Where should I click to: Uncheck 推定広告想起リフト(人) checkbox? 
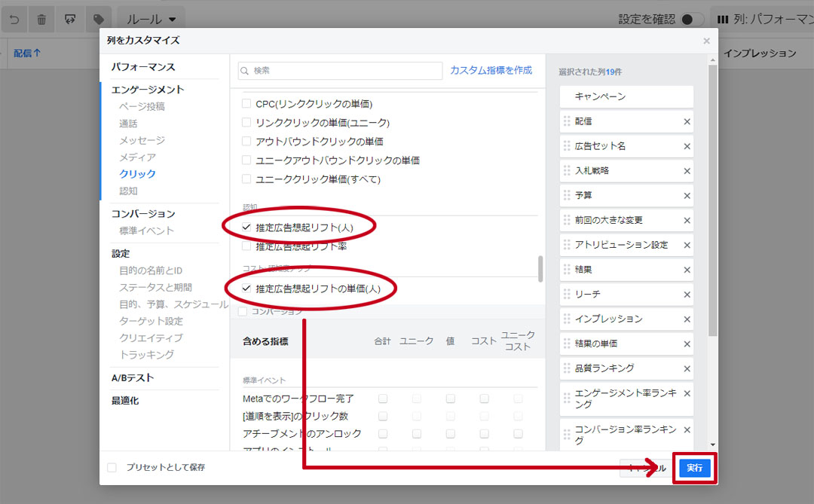[246, 227]
